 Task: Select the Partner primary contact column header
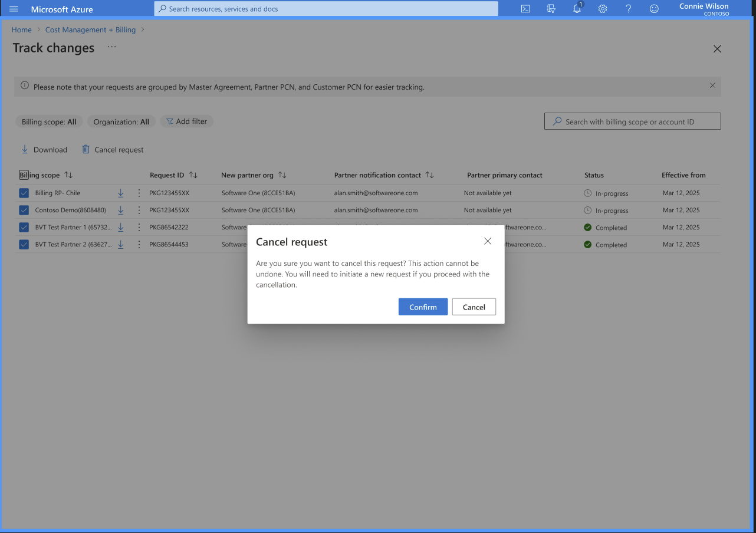tap(505, 175)
